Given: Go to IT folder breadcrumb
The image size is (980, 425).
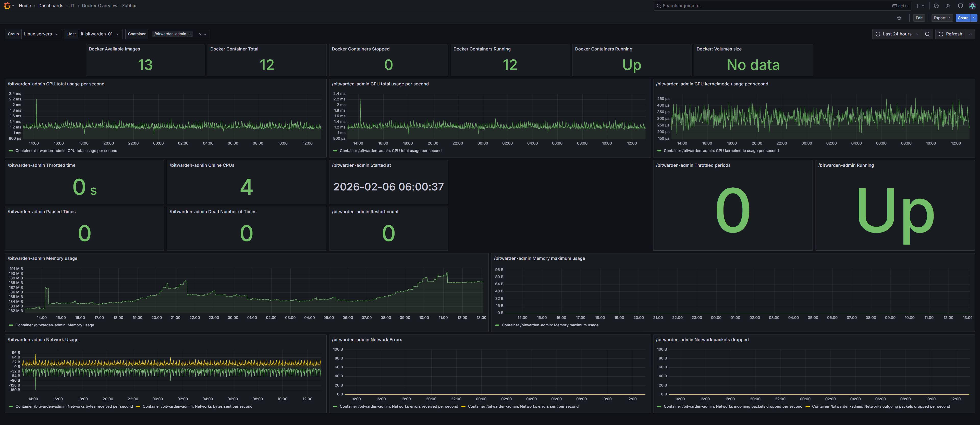Looking at the screenshot, I should [72, 6].
